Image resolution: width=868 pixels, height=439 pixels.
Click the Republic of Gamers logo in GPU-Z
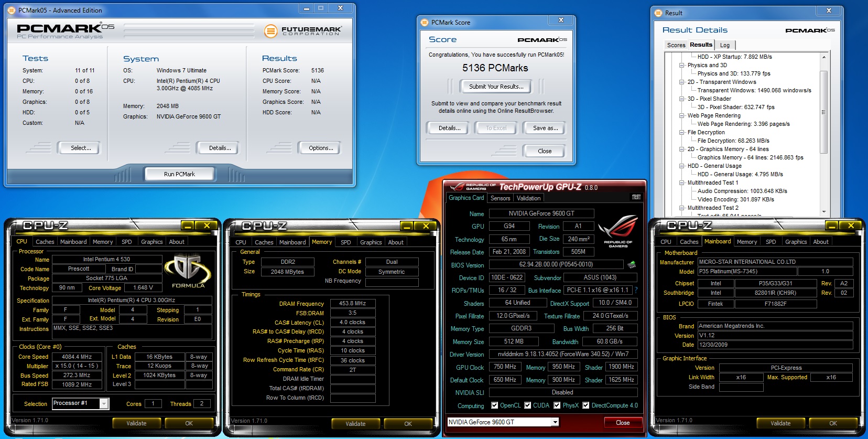coord(618,231)
